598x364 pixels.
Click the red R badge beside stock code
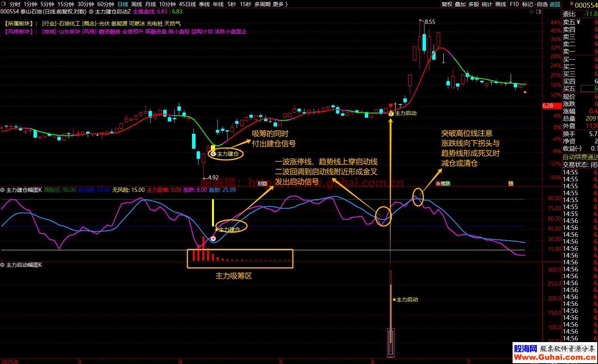coord(572,4)
